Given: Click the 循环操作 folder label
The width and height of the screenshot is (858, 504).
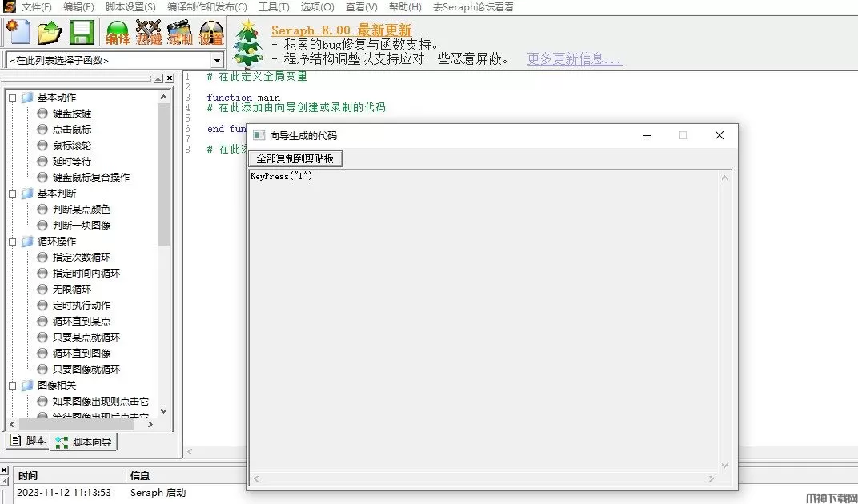Looking at the screenshot, I should (x=57, y=242).
